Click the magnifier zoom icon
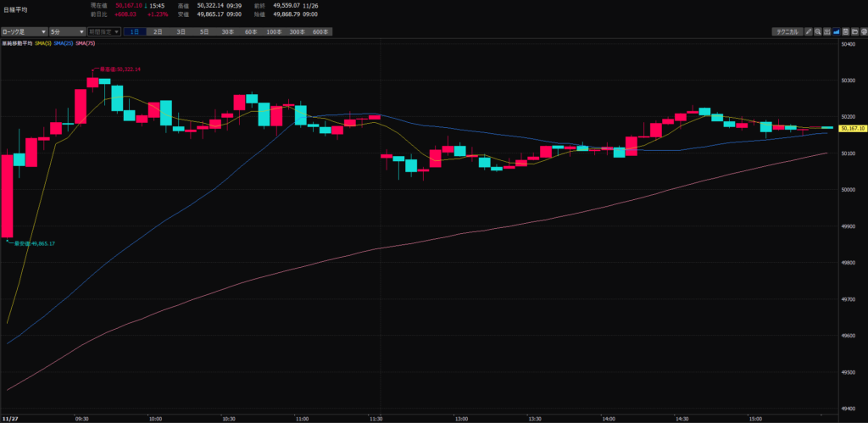This screenshot has height=423, width=868. click(819, 31)
